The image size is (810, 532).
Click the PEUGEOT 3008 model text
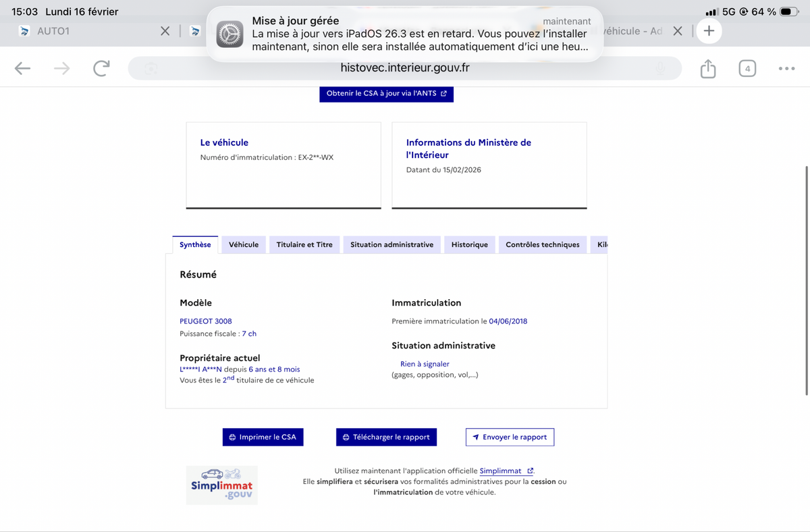click(x=206, y=321)
